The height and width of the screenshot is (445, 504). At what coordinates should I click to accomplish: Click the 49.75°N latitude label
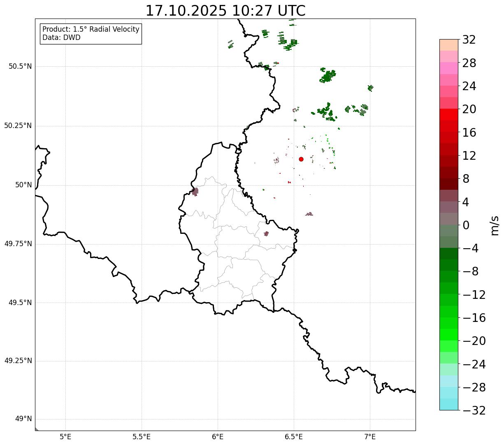tap(18, 244)
